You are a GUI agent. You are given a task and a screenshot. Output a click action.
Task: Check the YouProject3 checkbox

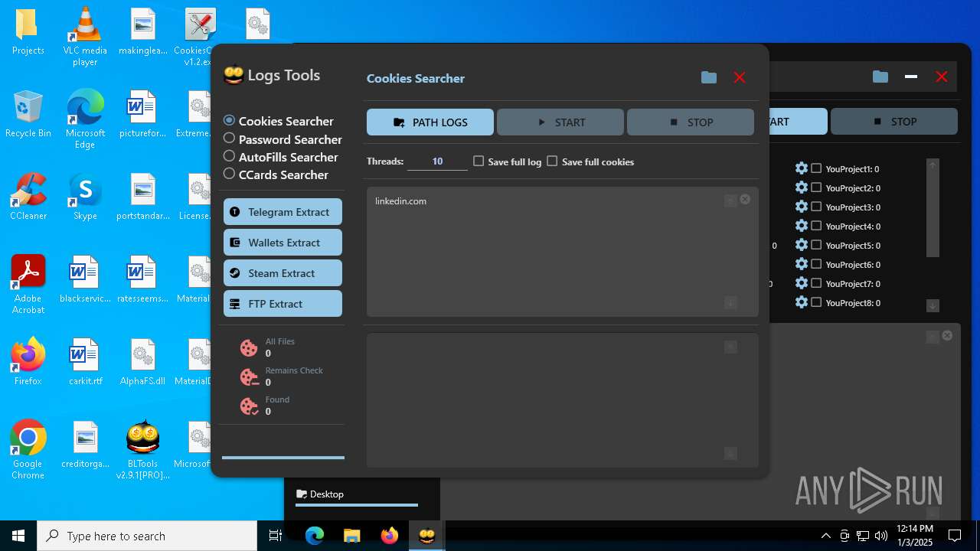[816, 207]
